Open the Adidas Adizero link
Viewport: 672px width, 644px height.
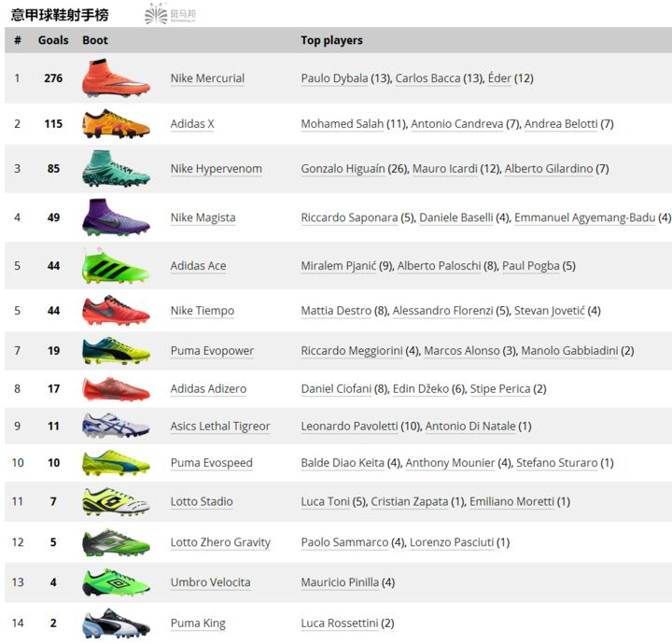tap(208, 388)
